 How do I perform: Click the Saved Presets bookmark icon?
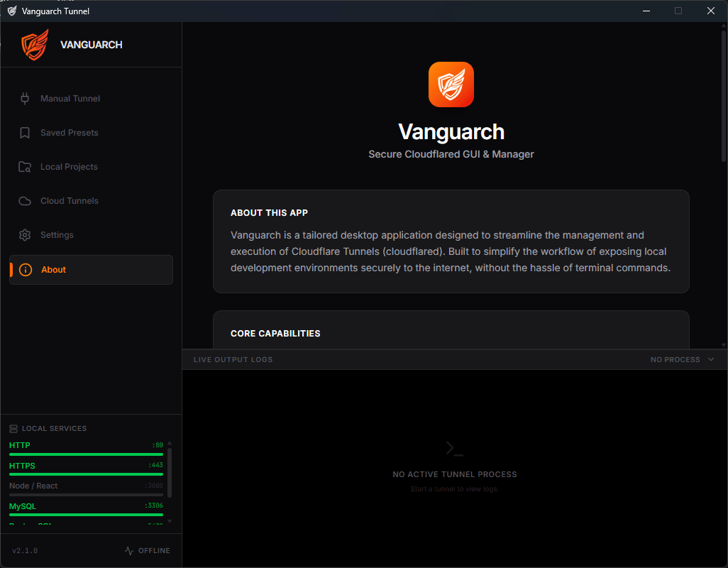25,133
